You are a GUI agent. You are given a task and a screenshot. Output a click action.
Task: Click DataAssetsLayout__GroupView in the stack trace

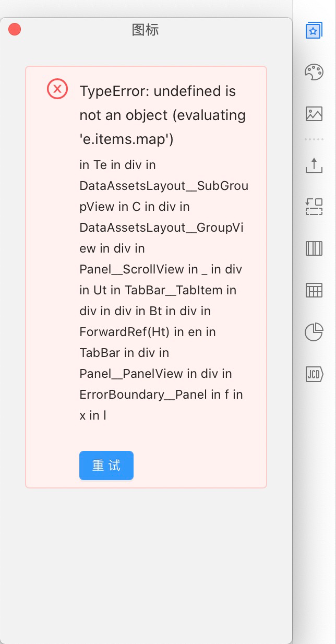[x=162, y=228]
